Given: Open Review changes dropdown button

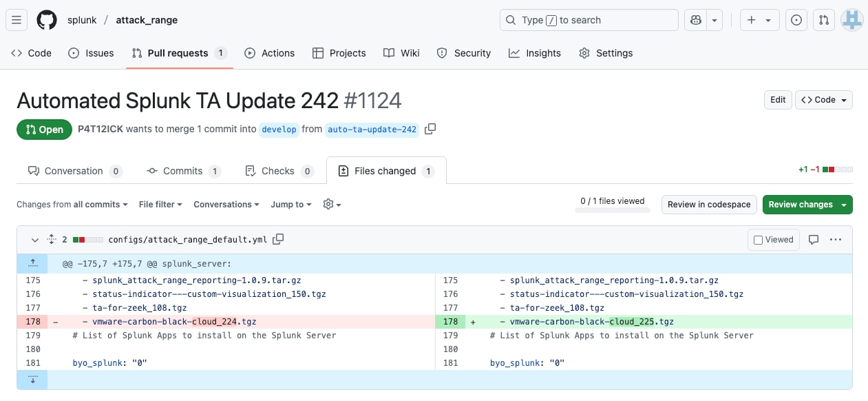Looking at the screenshot, I should 807,205.
